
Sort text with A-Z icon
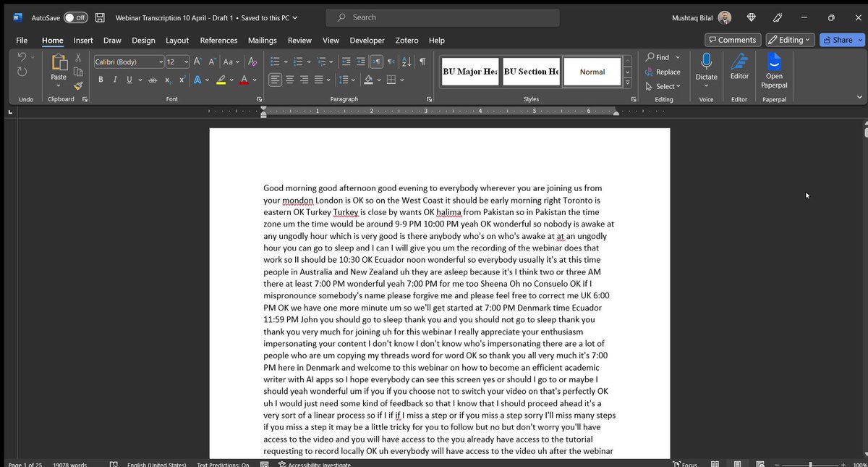[407, 62]
